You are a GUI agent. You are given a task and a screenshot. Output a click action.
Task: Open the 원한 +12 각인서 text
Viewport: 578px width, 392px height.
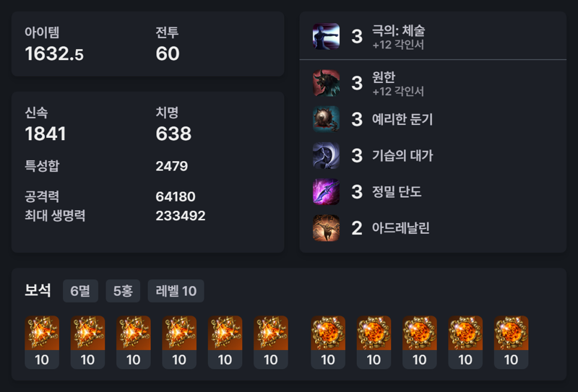click(x=398, y=92)
